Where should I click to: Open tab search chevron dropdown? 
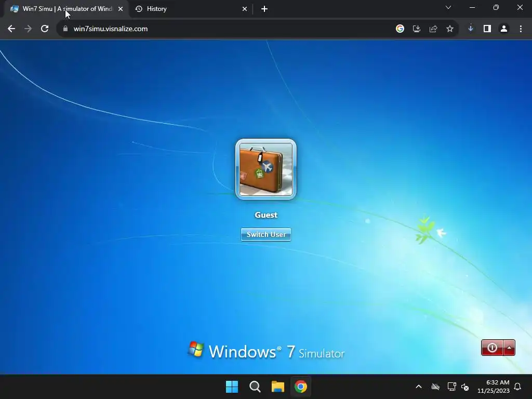(448, 7)
